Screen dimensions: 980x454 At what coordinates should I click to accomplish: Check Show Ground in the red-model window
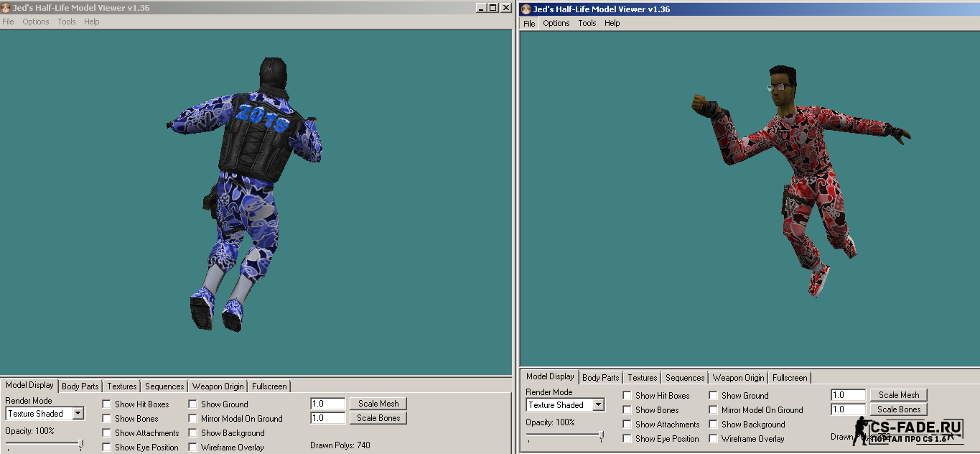pyautogui.click(x=714, y=396)
